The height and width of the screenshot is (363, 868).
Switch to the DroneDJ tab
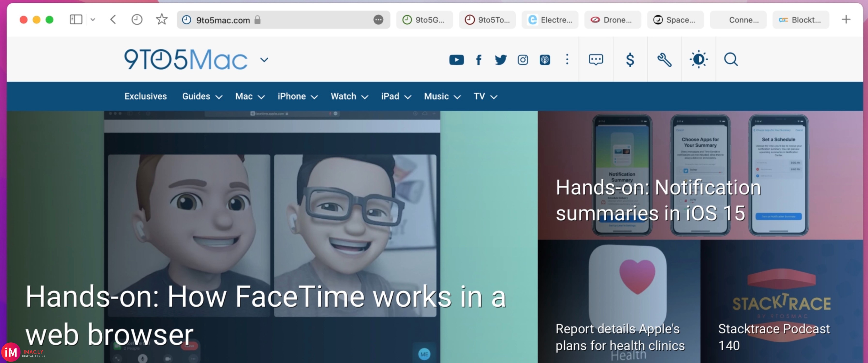click(612, 20)
